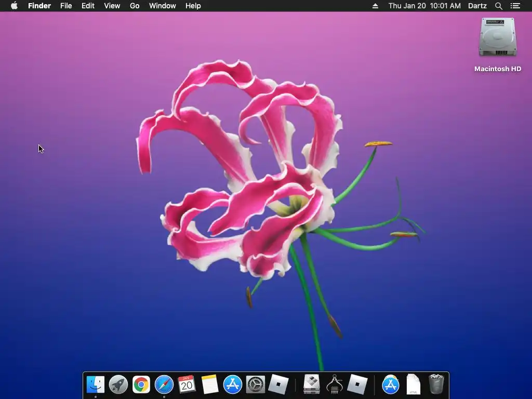The width and height of the screenshot is (532, 399).
Task: Open the Apple menu
Action: coord(14,6)
